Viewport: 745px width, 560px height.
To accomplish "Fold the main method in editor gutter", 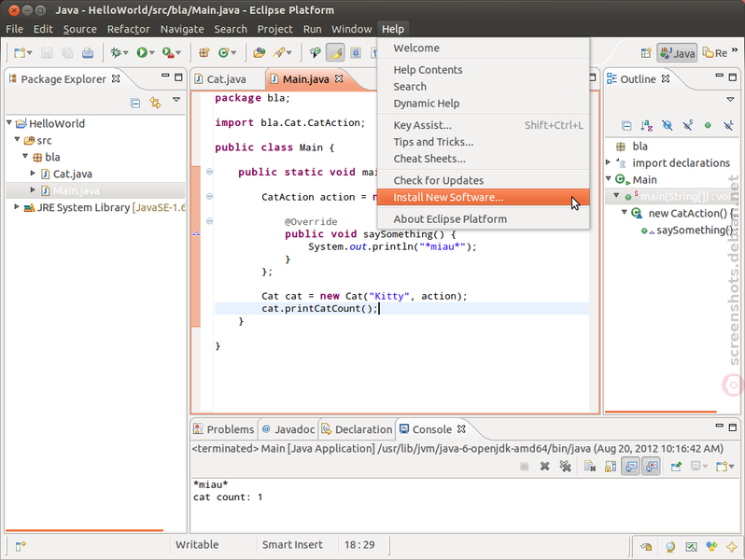I will [209, 172].
